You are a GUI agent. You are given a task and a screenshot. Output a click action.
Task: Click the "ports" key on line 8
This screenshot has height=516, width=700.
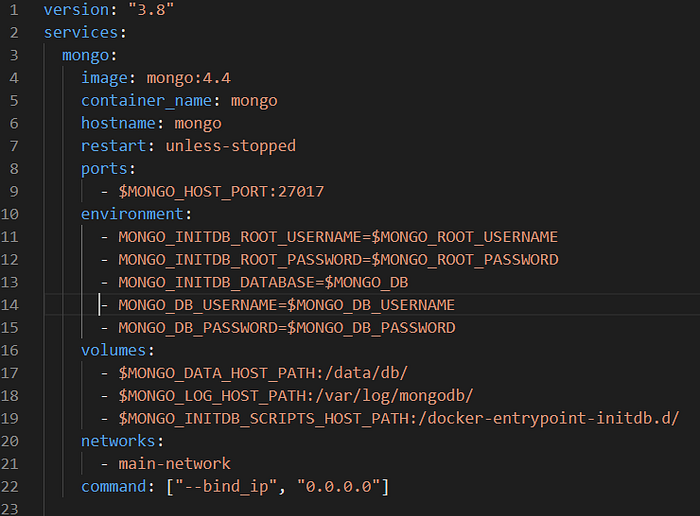coord(104,169)
